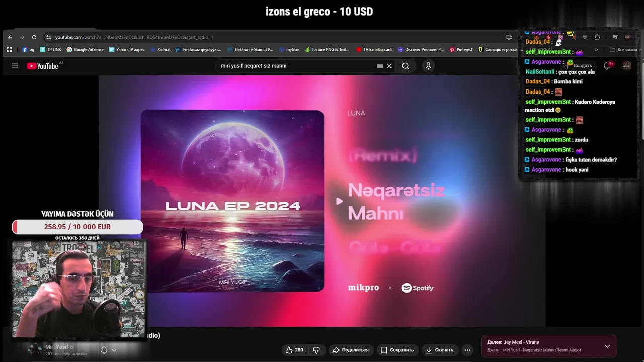Viewport: 644px width, 362px height.
Task: Open the Findoc.az bookmark
Action: click(198, 50)
